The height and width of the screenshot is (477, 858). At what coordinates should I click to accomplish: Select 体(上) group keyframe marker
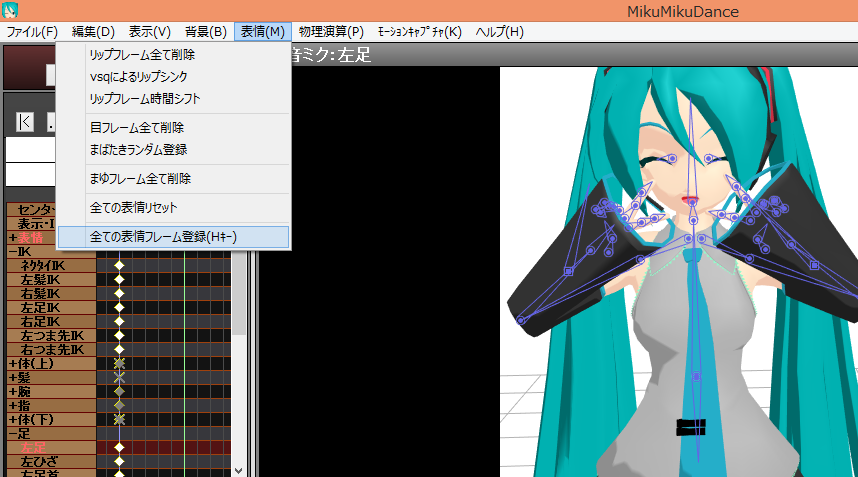[x=119, y=363]
